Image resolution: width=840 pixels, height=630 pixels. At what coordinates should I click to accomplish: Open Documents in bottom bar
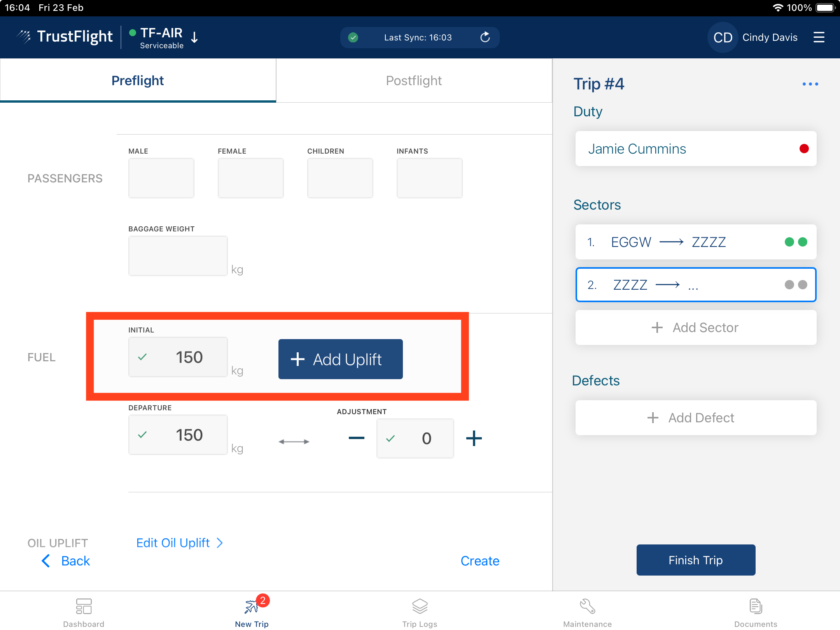click(x=755, y=606)
